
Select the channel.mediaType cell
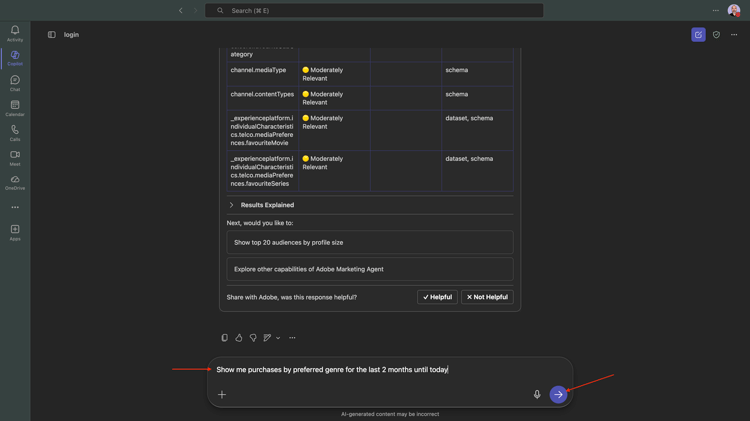click(x=263, y=74)
